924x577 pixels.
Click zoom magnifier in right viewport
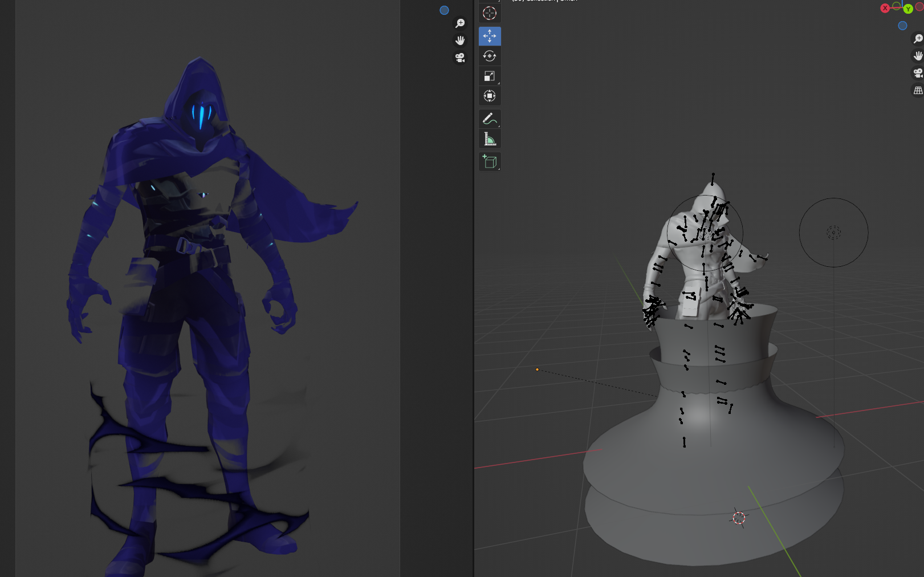[918, 39]
